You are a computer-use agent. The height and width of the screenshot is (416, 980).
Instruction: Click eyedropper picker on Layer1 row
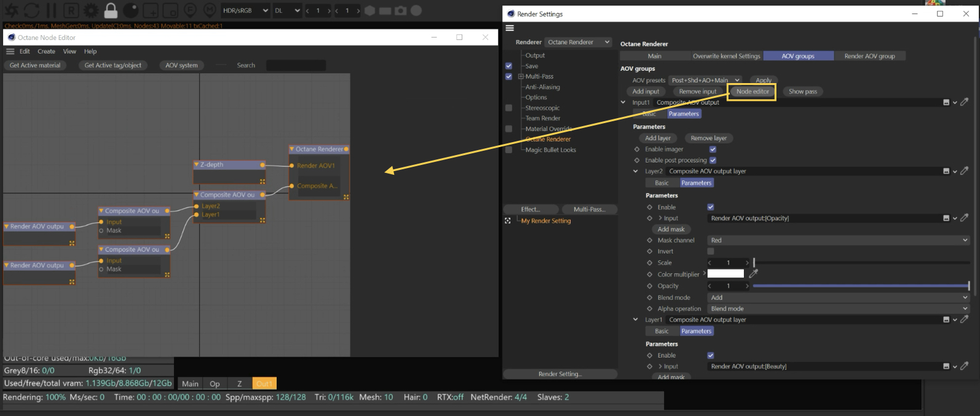click(965, 319)
